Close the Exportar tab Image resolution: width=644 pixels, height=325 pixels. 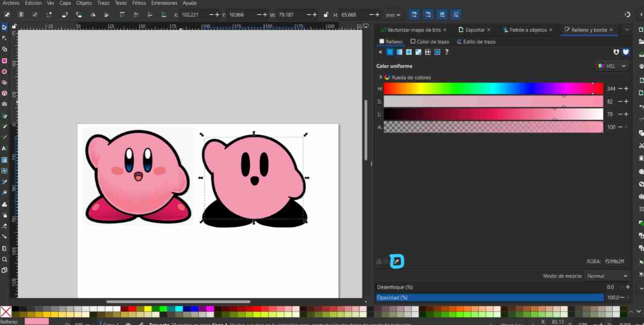(x=489, y=30)
